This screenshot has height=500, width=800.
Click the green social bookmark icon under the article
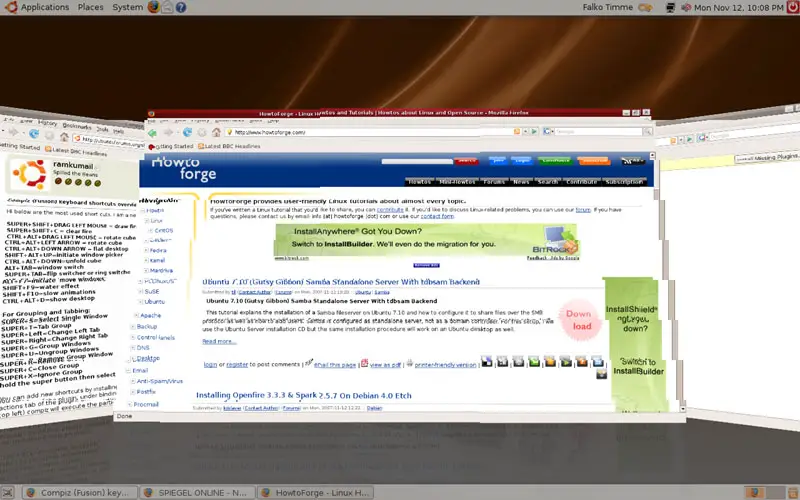[x=534, y=362]
